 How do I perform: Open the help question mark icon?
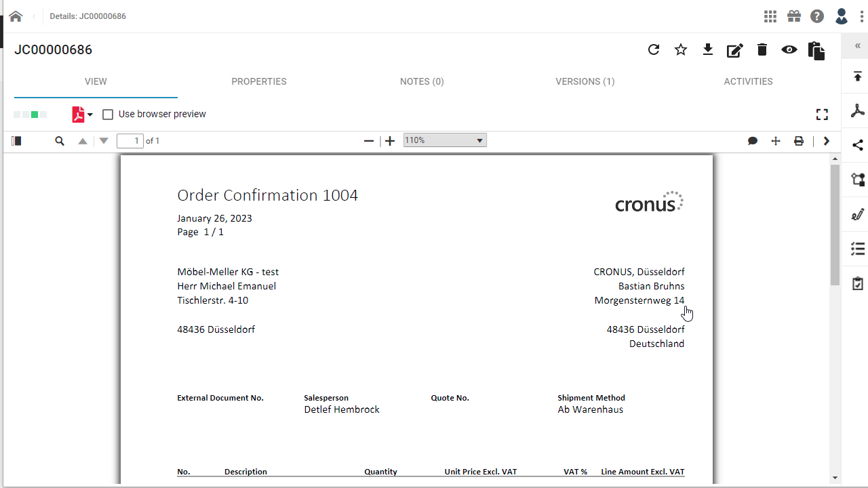pyautogui.click(x=817, y=16)
